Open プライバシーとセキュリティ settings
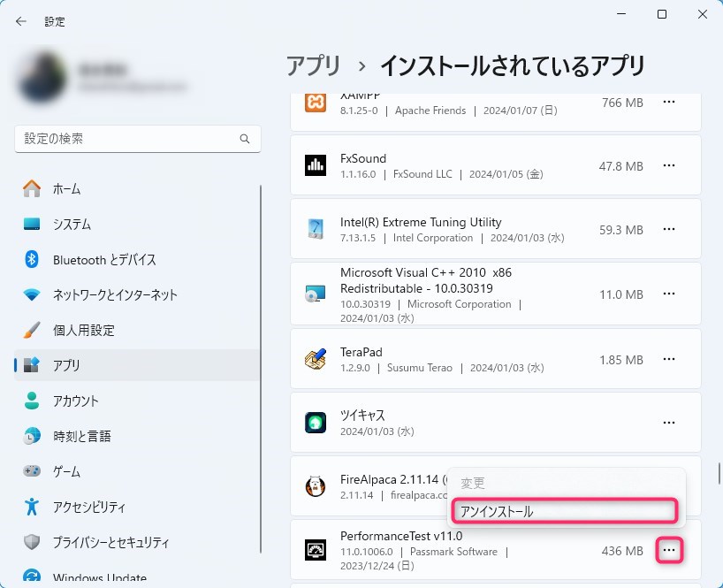Viewport: 723px width, 588px height. click(x=110, y=542)
